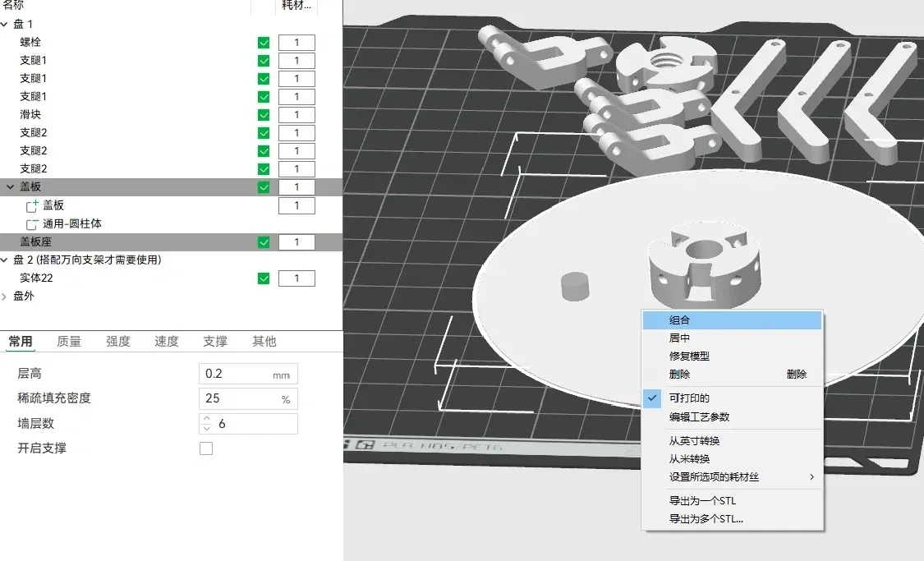Screen dimensions: 924x561
Task: Collapse the 盘 1 tree node
Action: click(x=5, y=24)
